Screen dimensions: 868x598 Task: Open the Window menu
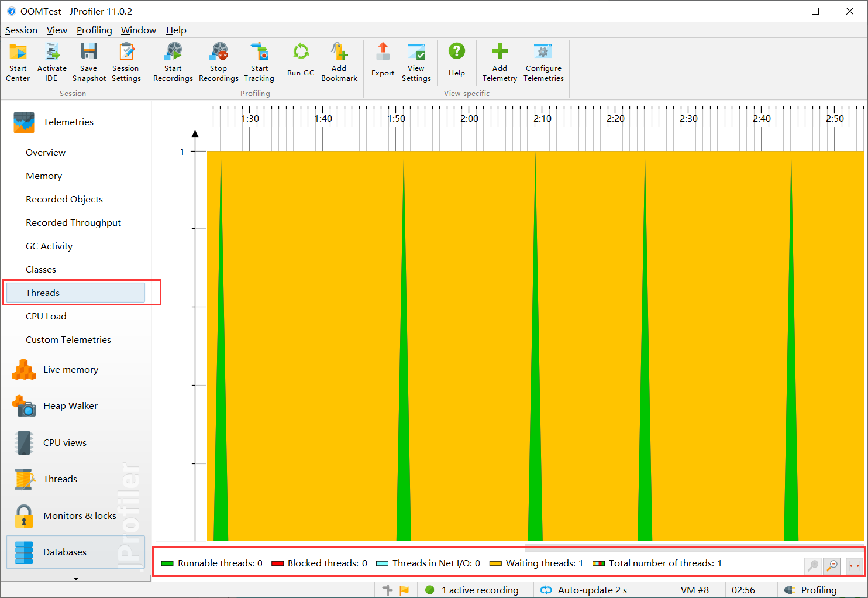coord(139,30)
